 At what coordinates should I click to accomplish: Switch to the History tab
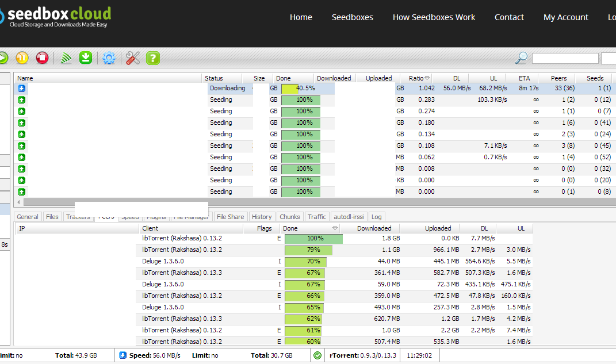[x=262, y=217]
